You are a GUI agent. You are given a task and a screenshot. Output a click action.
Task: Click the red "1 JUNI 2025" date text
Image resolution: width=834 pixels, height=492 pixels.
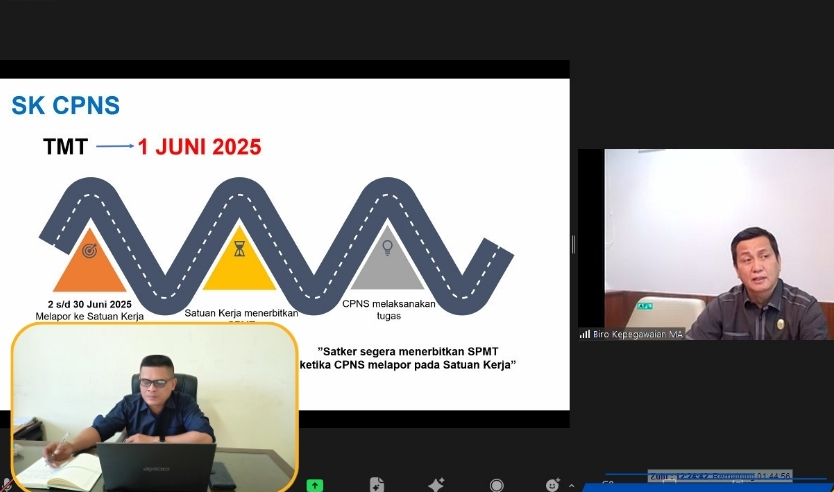point(199,148)
